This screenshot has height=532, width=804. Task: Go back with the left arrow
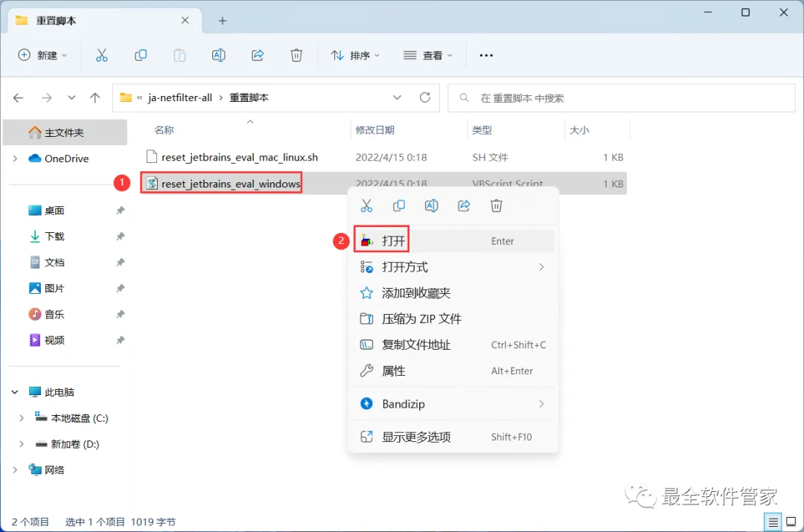tap(19, 98)
